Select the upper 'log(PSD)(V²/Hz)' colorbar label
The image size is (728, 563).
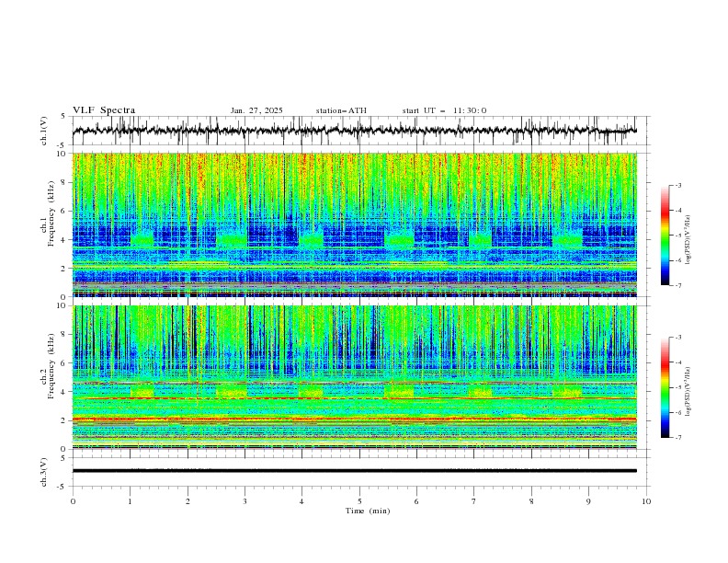(688, 240)
